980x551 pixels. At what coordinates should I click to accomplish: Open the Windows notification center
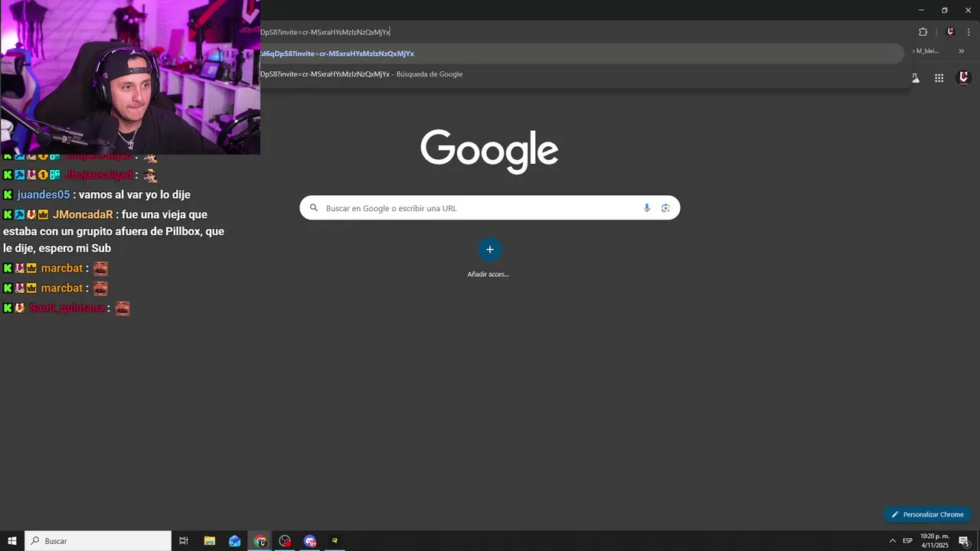click(x=964, y=541)
